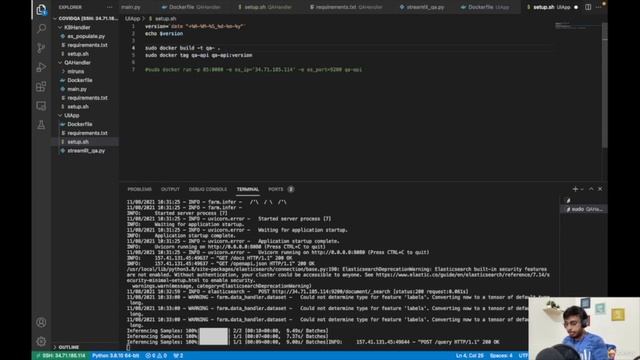Open the Run and Debug view
Viewport: 640px width, 360px height.
click(x=41, y=67)
